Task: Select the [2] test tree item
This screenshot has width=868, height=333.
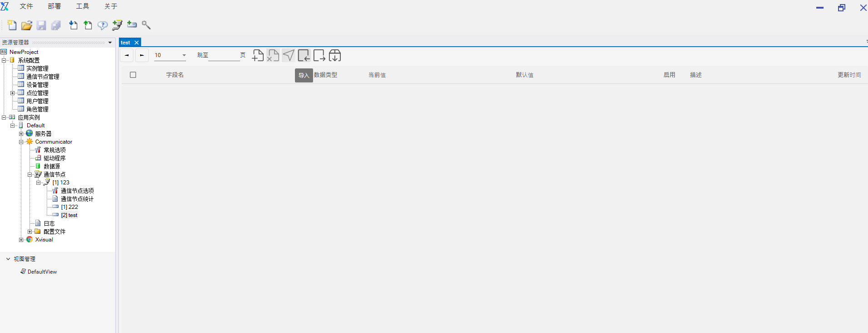Action: 69,215
